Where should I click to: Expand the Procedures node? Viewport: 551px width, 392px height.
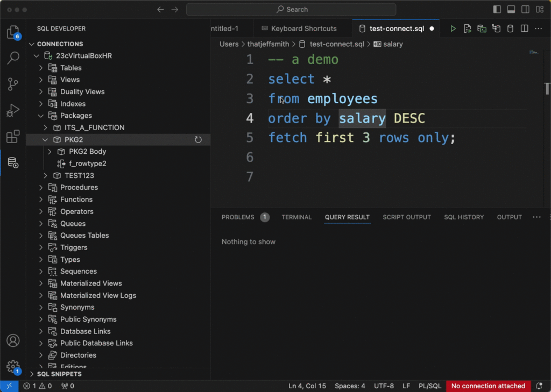41,188
